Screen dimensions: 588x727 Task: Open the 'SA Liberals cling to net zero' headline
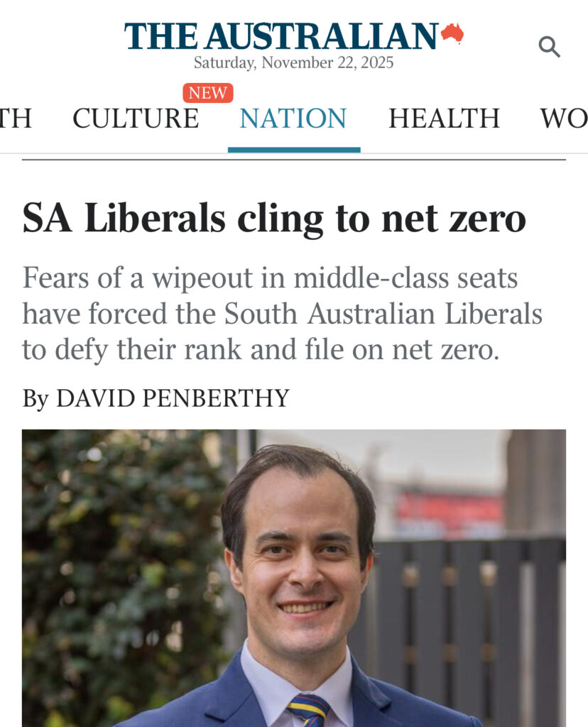point(274,218)
